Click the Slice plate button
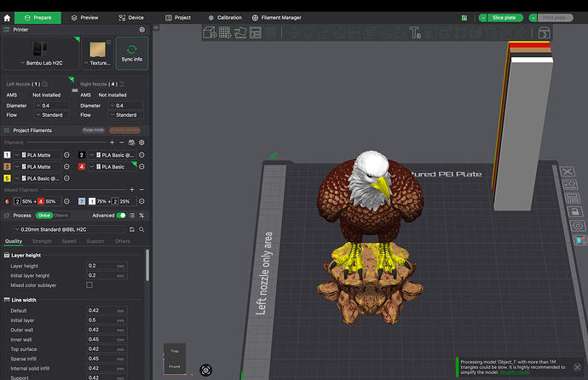 pos(504,18)
